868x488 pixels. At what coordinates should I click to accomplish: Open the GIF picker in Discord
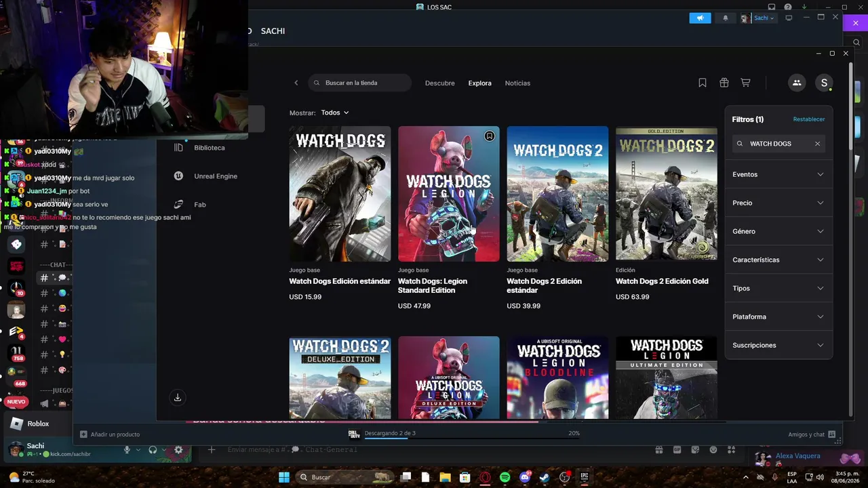(677, 449)
